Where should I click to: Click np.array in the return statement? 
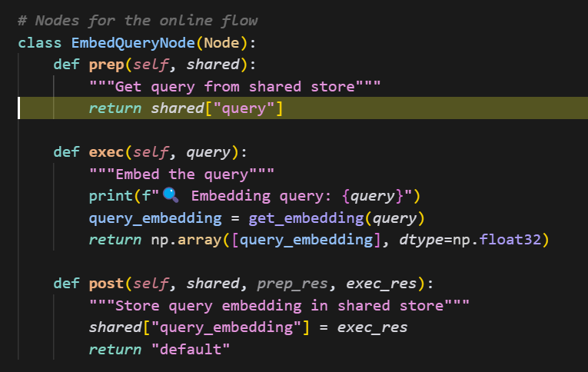[x=186, y=240]
